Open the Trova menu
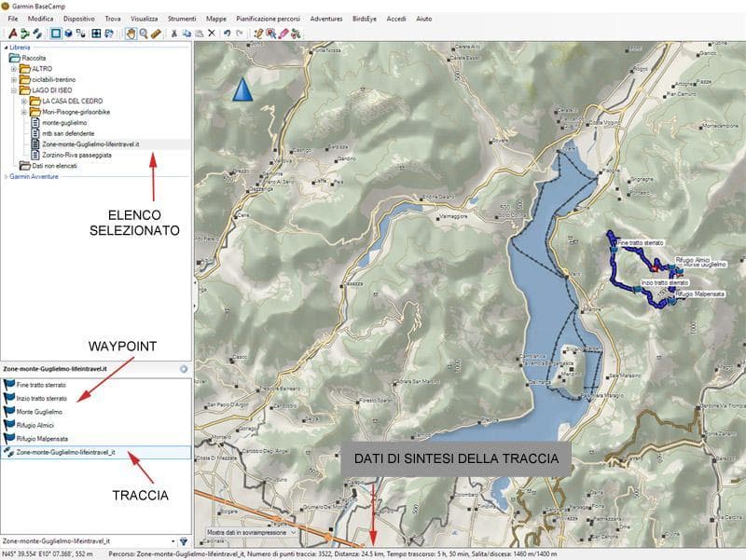 click(x=113, y=19)
